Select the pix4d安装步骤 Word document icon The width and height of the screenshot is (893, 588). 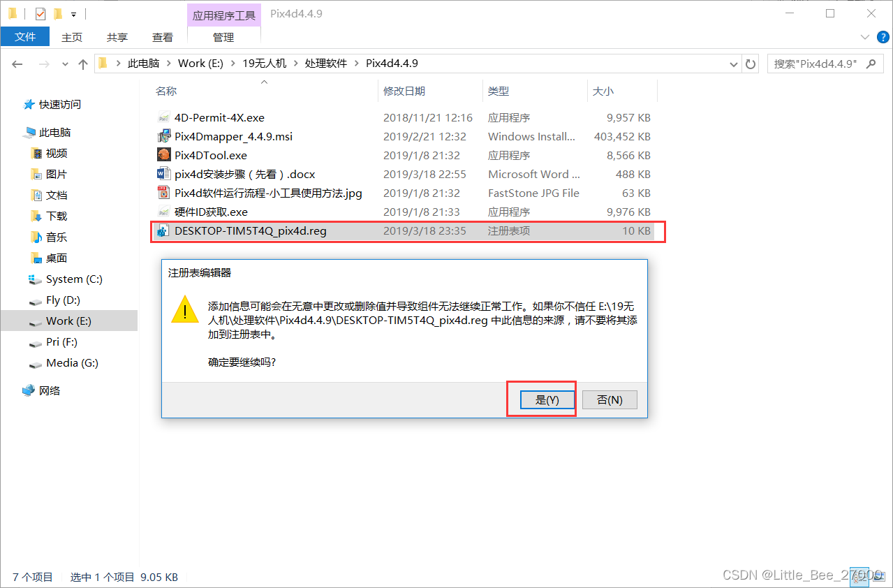tap(163, 174)
